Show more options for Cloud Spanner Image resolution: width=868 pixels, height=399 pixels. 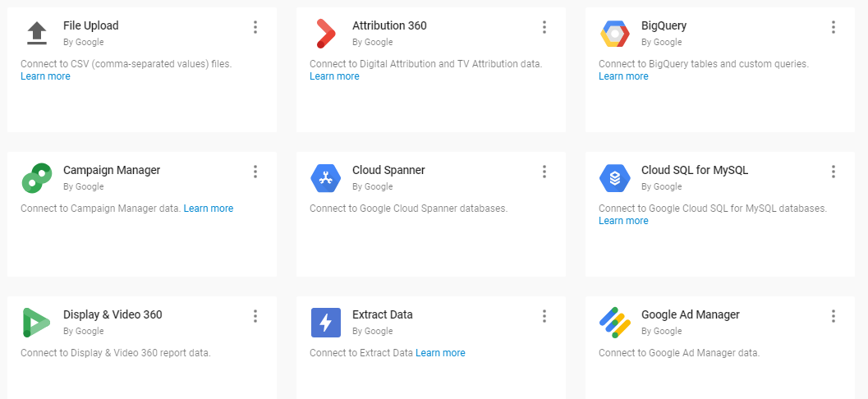click(544, 172)
